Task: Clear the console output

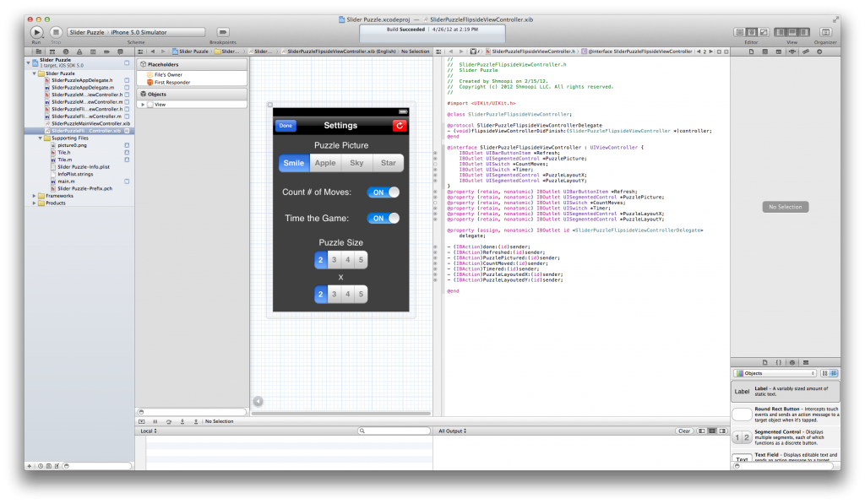Action: click(684, 431)
